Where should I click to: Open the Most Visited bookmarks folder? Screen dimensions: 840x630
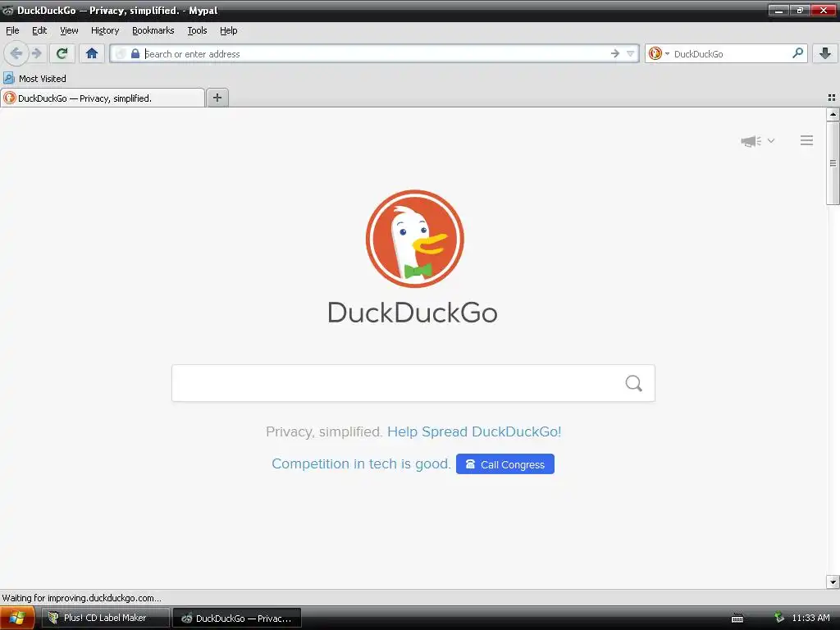[x=34, y=79]
